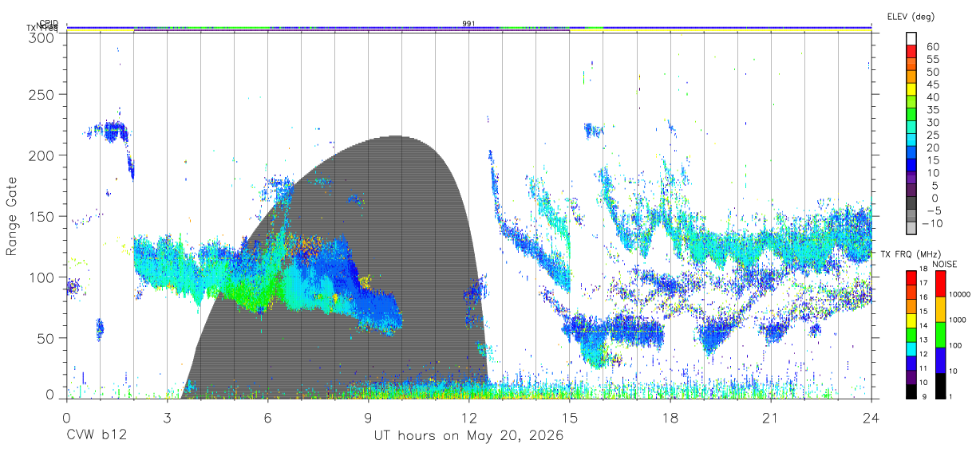Click the "CVW b12" station label
Viewport: 980px width, 452px height.
click(97, 436)
